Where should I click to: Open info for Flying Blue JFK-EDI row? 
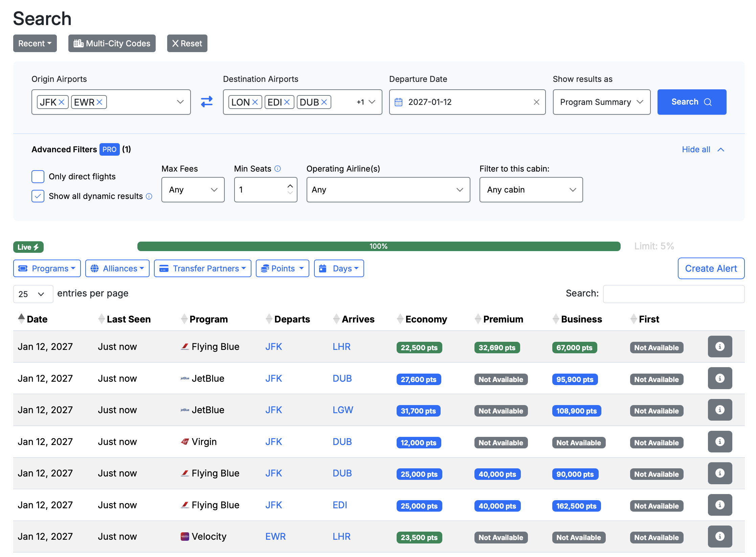click(720, 505)
